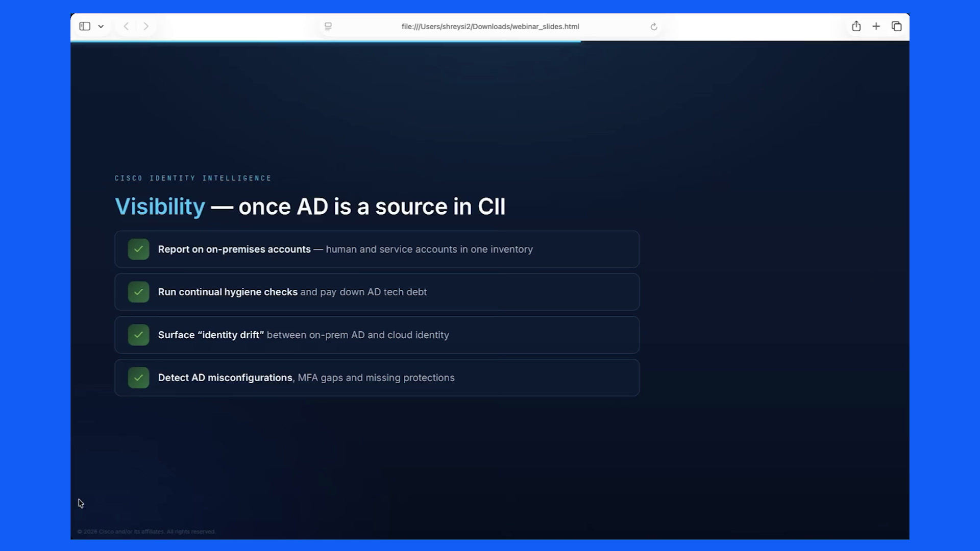Click the green check beside Run continual hygiene checks

click(x=138, y=292)
